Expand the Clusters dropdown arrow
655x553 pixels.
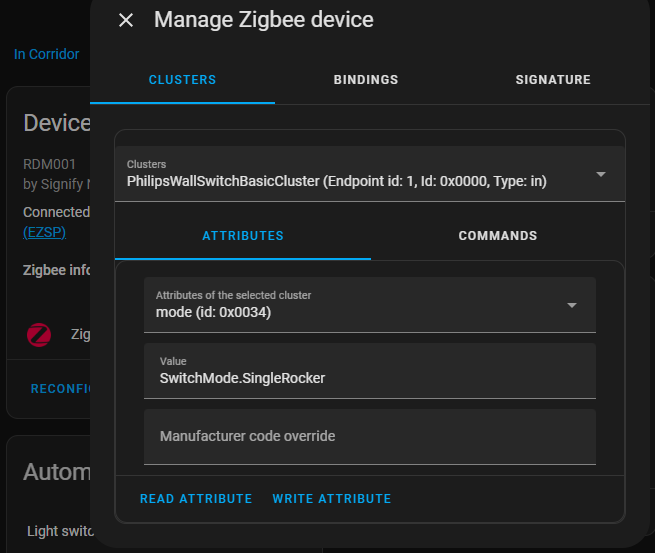click(600, 174)
